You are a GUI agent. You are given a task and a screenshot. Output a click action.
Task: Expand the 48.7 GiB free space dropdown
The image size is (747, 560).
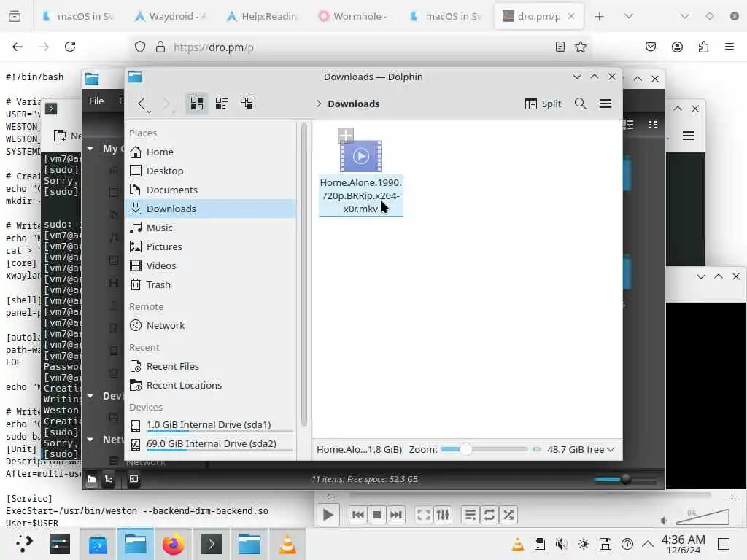(x=580, y=449)
